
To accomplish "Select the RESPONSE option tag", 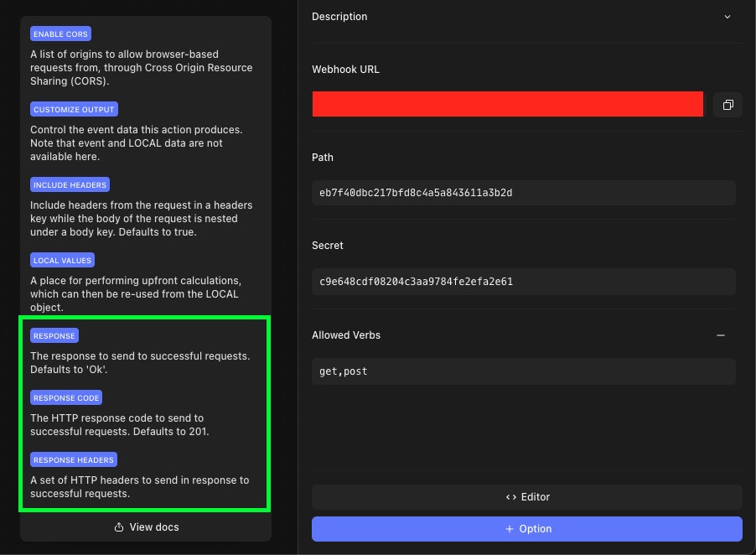I will point(54,335).
